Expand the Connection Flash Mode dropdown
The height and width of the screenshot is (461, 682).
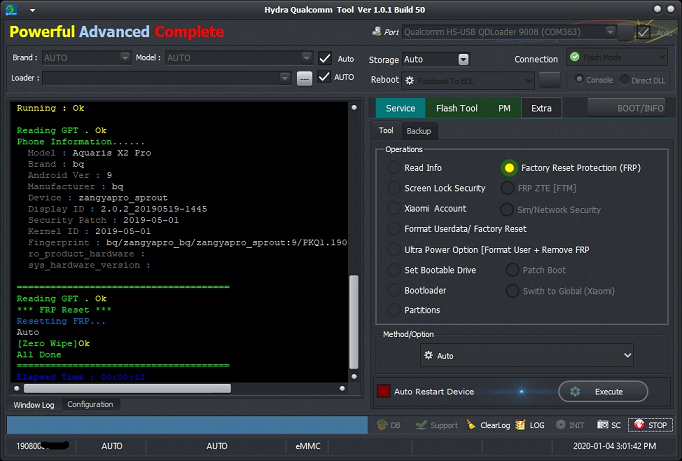662,57
